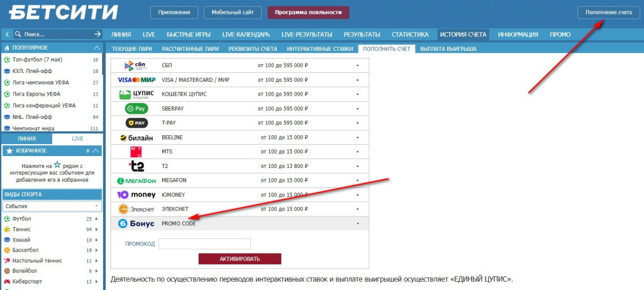This screenshot has height=290, width=644.
Task: Click the T2 logo
Action: pyautogui.click(x=136, y=166)
